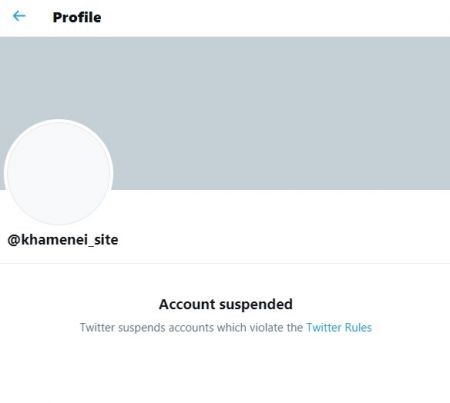Click the word 'Twitter' inside the blue link
Viewport: 450px width, 403px height.
tap(324, 327)
